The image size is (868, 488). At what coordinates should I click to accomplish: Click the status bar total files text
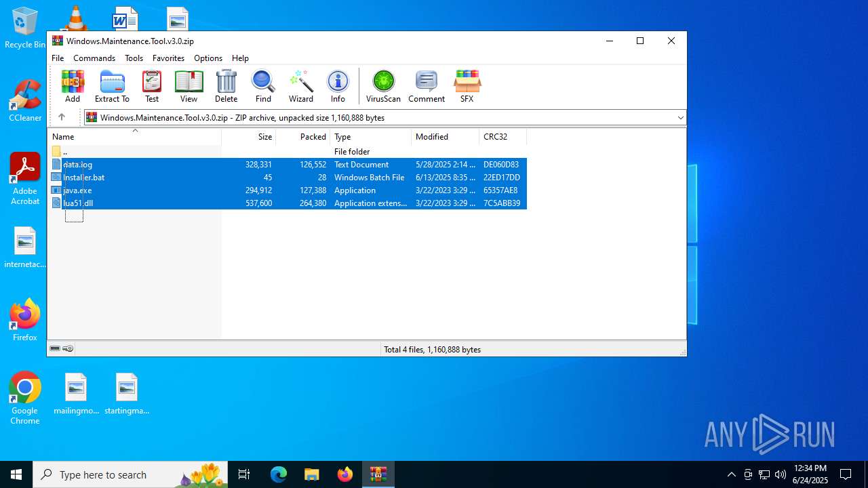coord(432,350)
